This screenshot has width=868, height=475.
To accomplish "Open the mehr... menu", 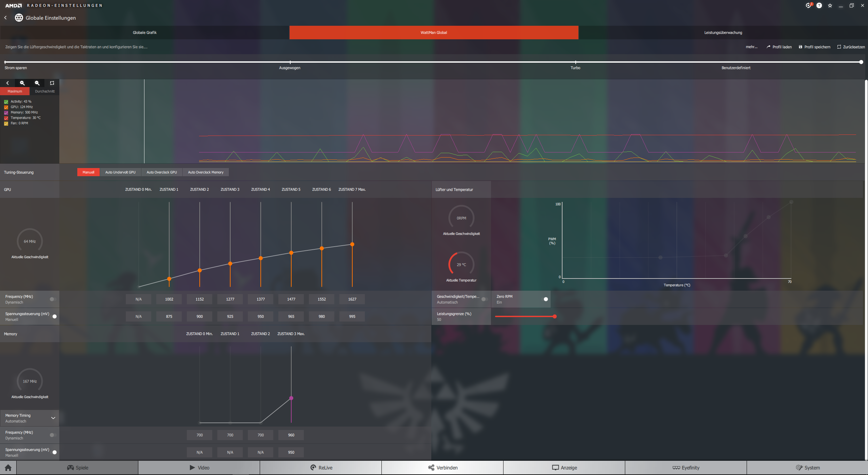I will [x=751, y=47].
